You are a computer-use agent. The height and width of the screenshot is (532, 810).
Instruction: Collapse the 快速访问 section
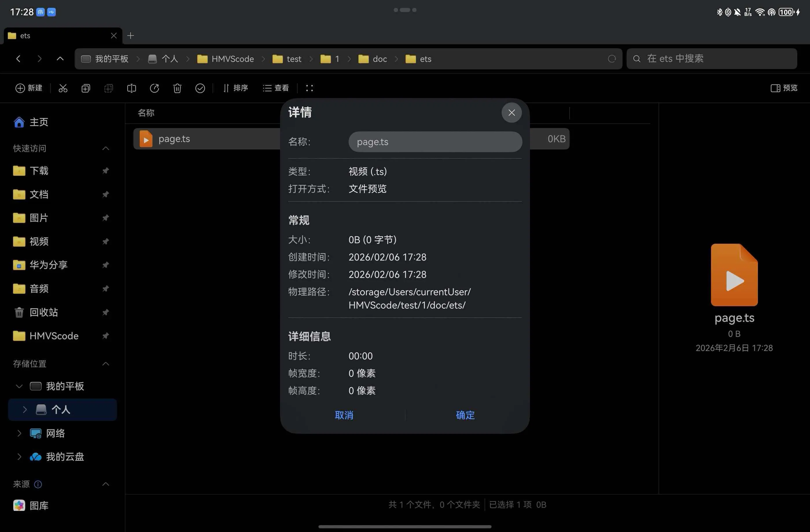point(106,148)
